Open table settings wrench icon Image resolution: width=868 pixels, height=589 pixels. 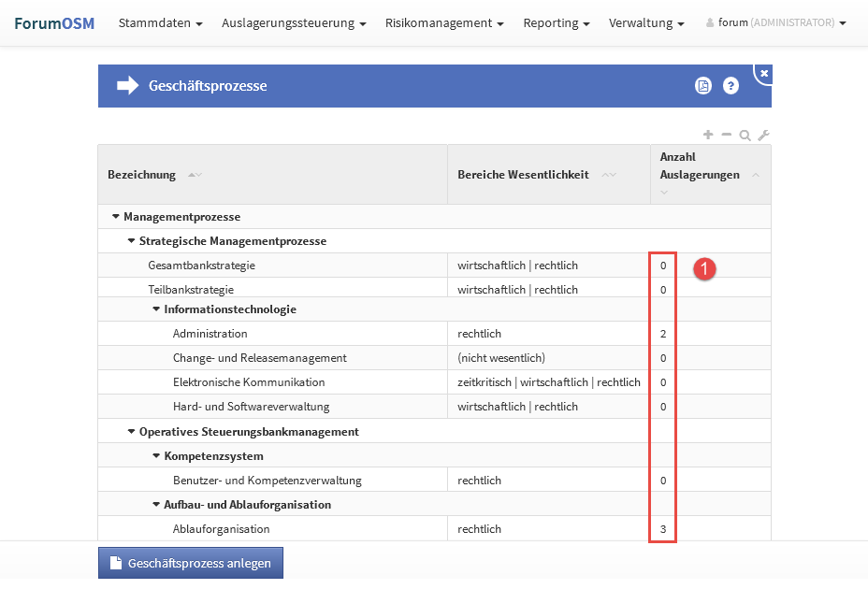pos(763,136)
